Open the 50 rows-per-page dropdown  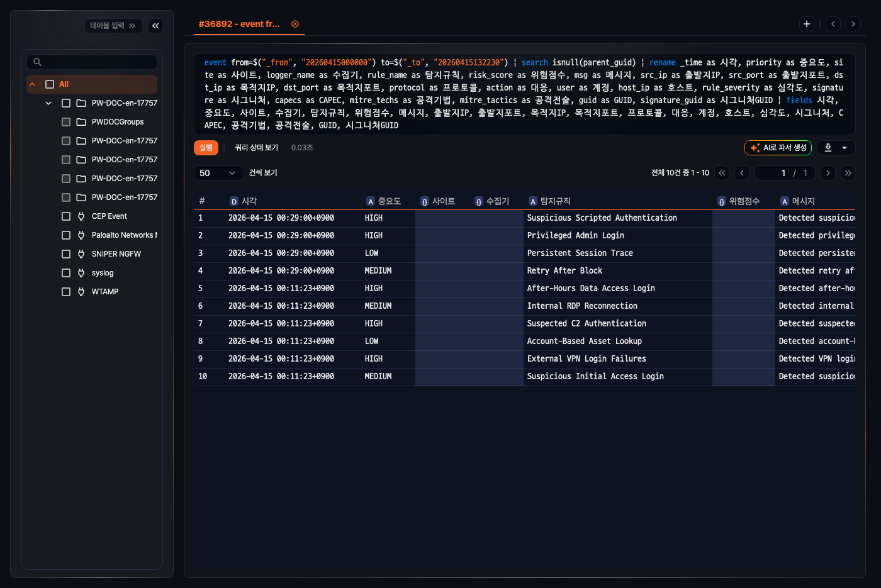click(x=218, y=173)
